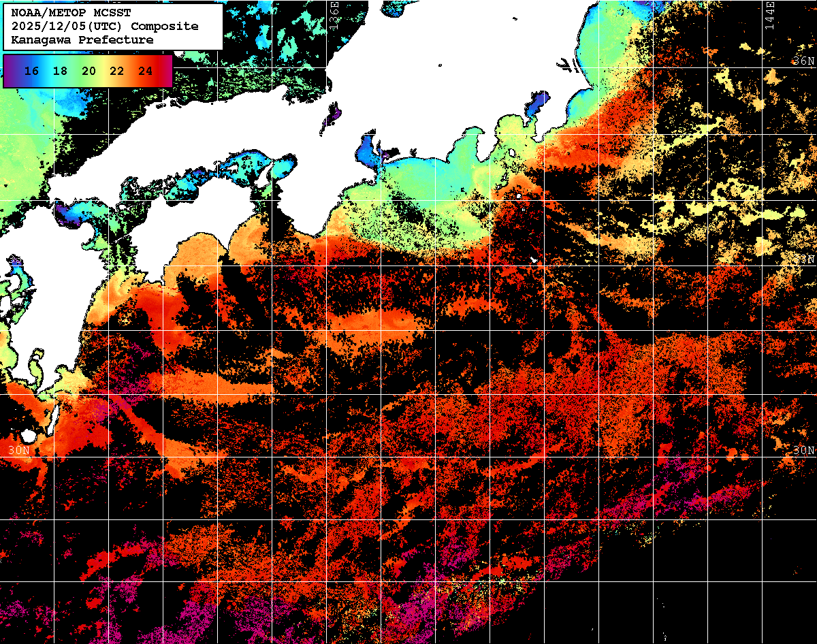Select the 2025/12/05(UTC) Composite date line
Screen dimensions: 817x644
[105, 27]
